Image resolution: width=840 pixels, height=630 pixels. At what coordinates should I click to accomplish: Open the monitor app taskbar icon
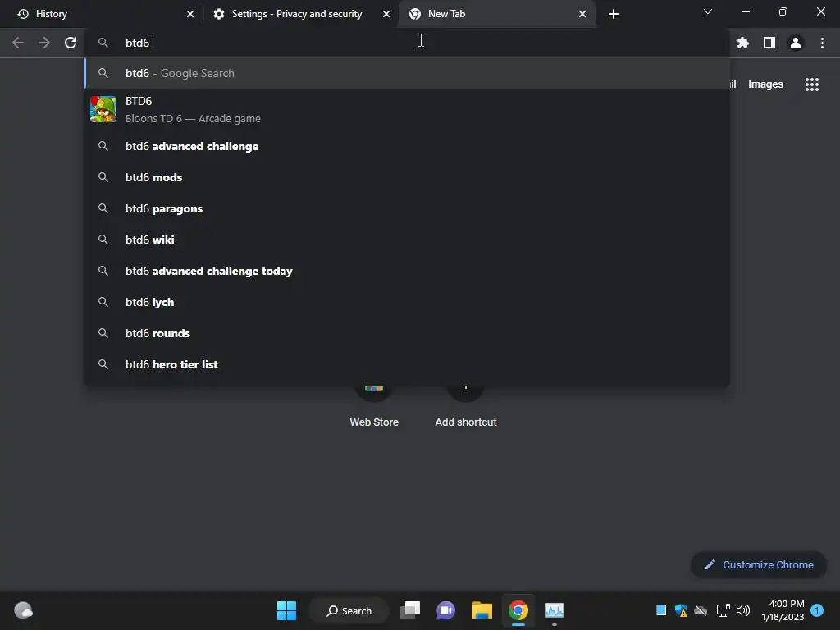554,610
